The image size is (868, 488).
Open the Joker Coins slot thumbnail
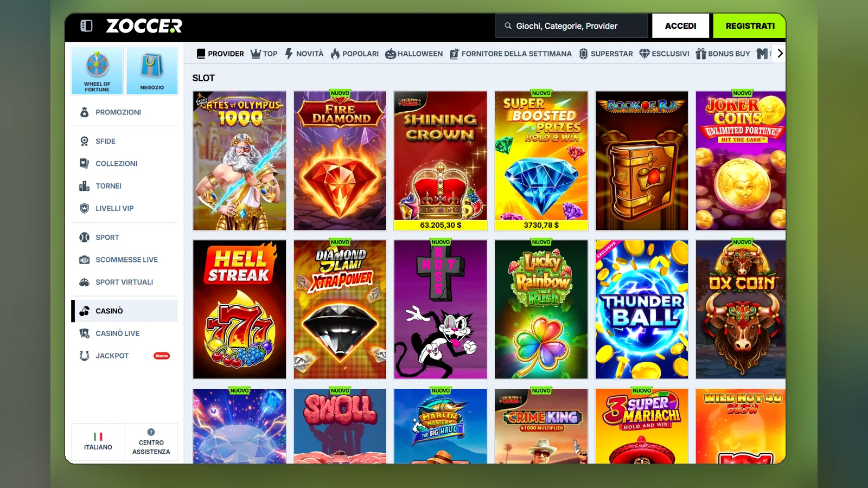[x=741, y=160]
